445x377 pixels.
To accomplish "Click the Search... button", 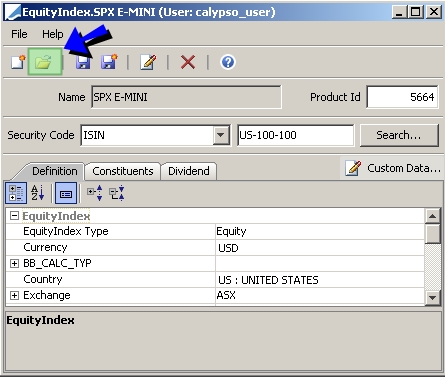I will [x=399, y=135].
